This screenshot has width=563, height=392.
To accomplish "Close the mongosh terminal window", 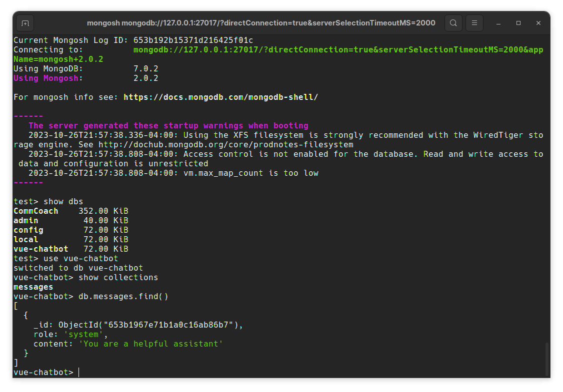I will coord(538,23).
